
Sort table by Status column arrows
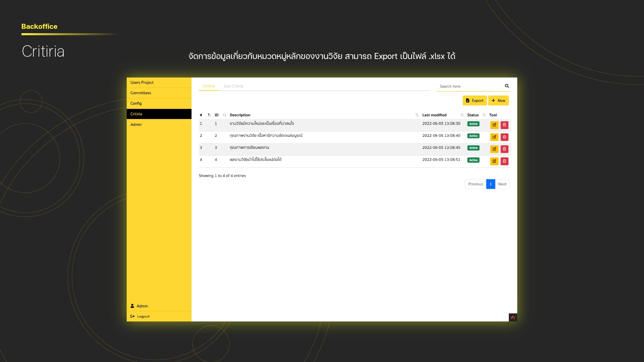coord(484,115)
